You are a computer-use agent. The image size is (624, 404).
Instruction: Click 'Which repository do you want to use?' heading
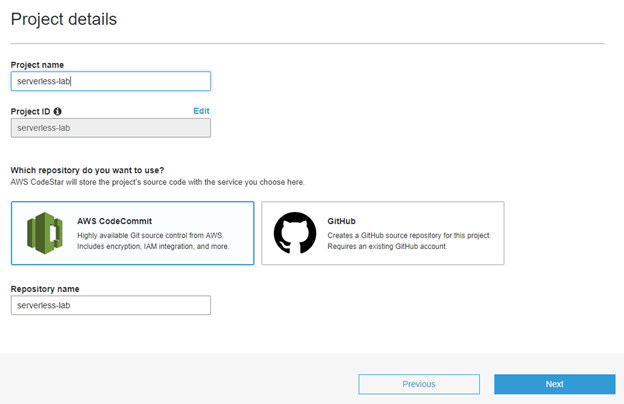(x=88, y=170)
